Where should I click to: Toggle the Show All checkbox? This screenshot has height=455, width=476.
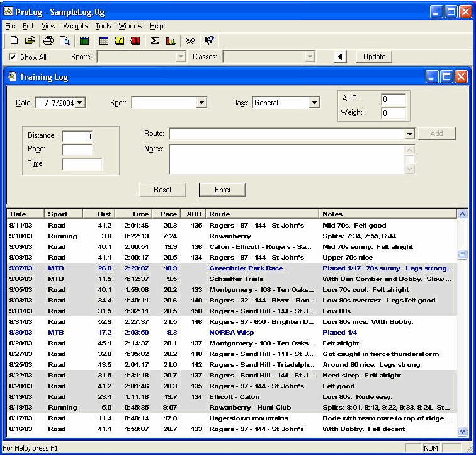(x=13, y=57)
